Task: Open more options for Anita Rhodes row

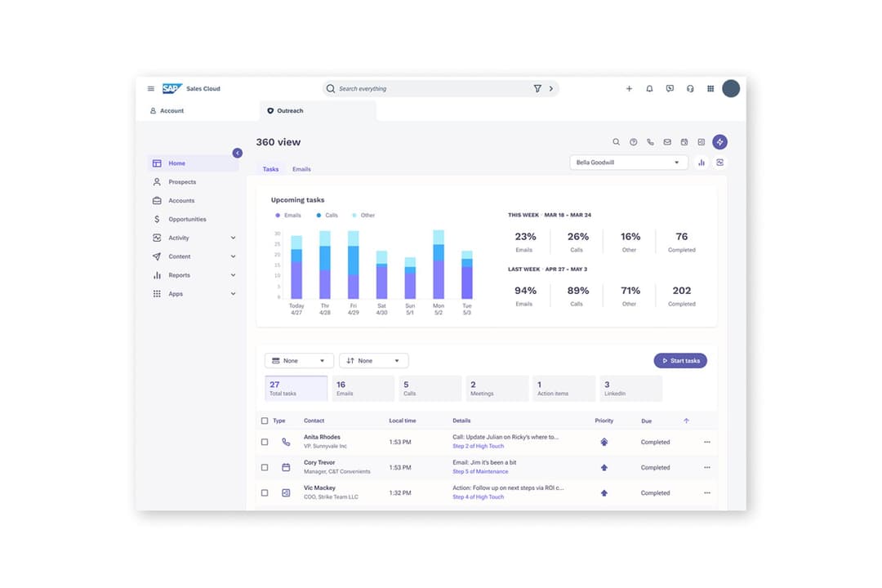Action: (x=706, y=442)
